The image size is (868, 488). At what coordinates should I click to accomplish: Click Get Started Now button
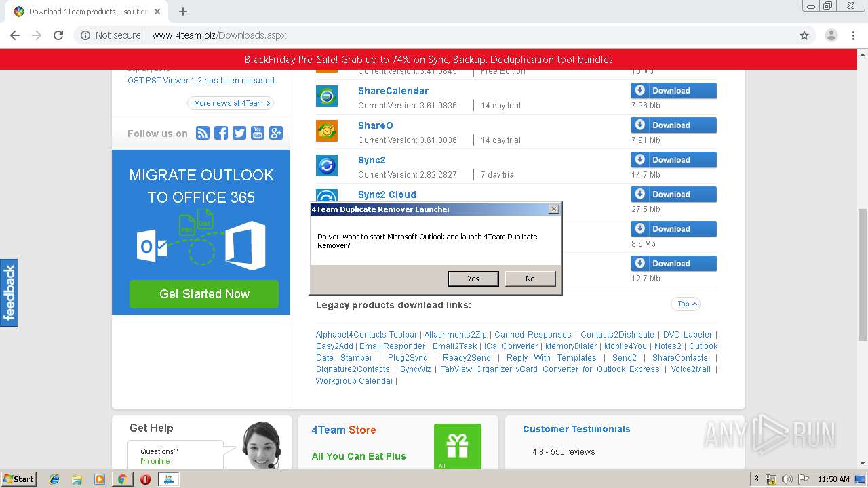[x=204, y=294]
